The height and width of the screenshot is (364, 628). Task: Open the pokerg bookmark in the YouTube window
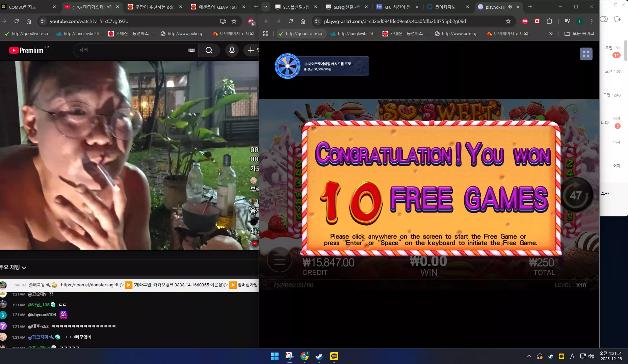[183, 34]
